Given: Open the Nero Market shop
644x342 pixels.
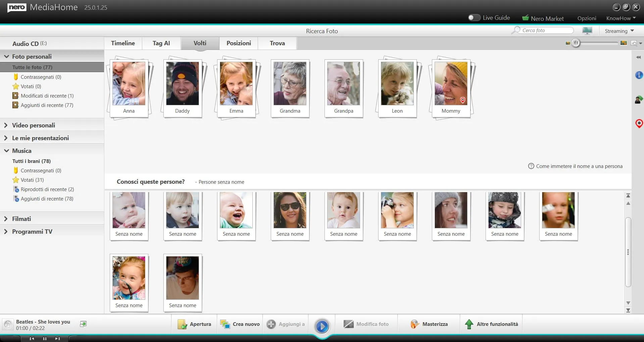Looking at the screenshot, I should point(543,18).
